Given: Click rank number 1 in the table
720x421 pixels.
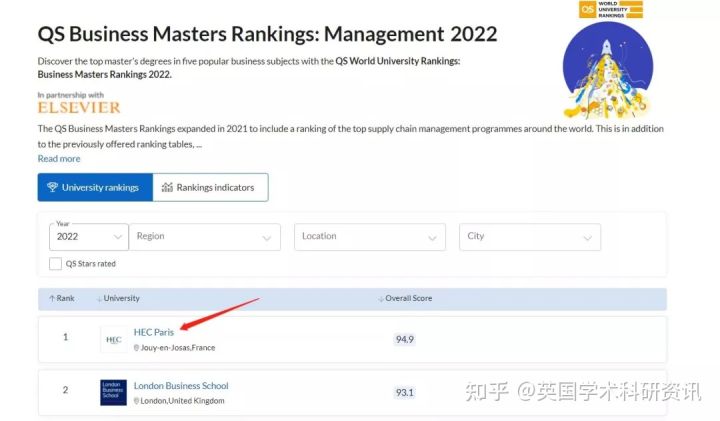Looking at the screenshot, I should tap(65, 337).
